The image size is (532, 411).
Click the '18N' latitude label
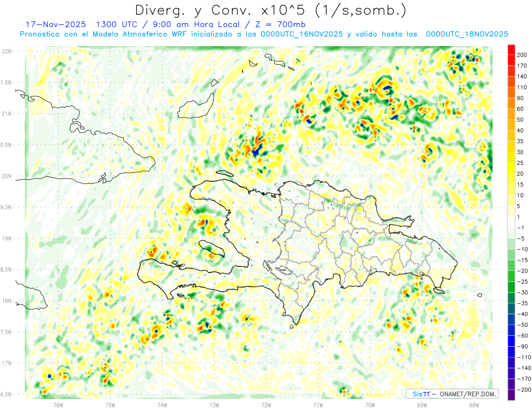[7, 301]
